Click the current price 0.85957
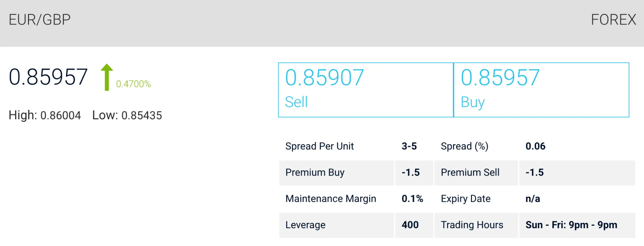The height and width of the screenshot is (246, 644). point(48,77)
